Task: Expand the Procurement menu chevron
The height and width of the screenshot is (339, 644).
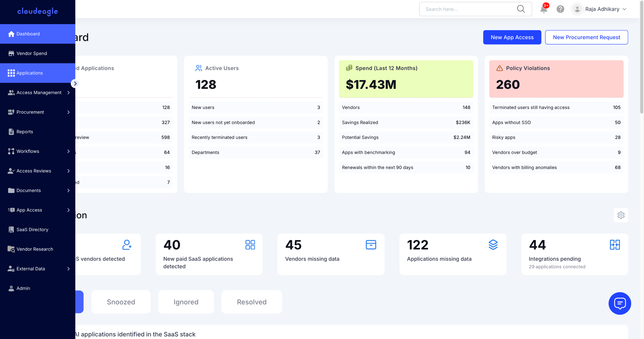Action: (68, 112)
